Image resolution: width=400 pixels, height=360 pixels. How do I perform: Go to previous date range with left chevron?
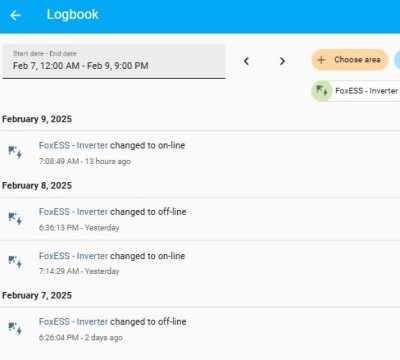(x=246, y=61)
